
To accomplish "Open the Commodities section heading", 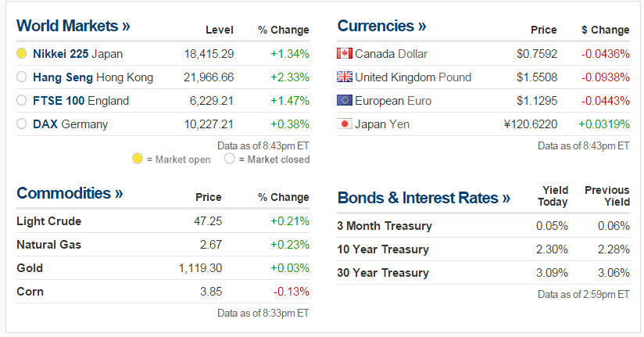I will click(70, 193).
